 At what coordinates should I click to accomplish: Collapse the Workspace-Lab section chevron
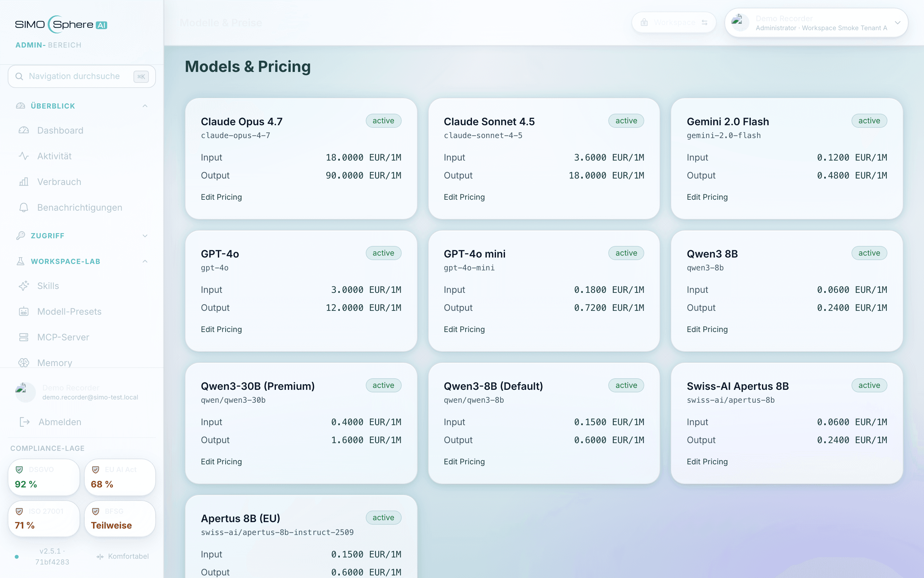(x=145, y=261)
